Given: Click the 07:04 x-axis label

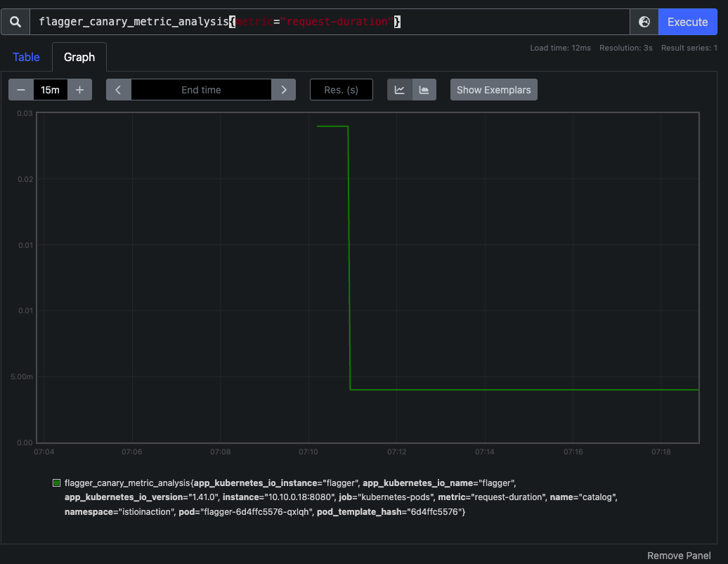Looking at the screenshot, I should pyautogui.click(x=44, y=452).
